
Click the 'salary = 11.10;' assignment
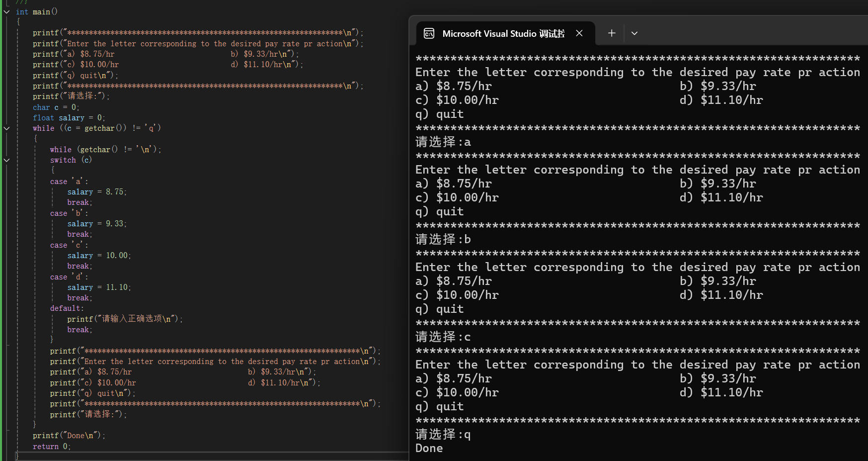pyautogui.click(x=99, y=287)
